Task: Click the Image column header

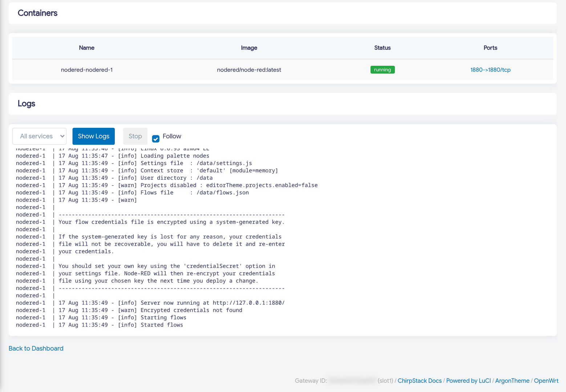Action: click(x=249, y=48)
